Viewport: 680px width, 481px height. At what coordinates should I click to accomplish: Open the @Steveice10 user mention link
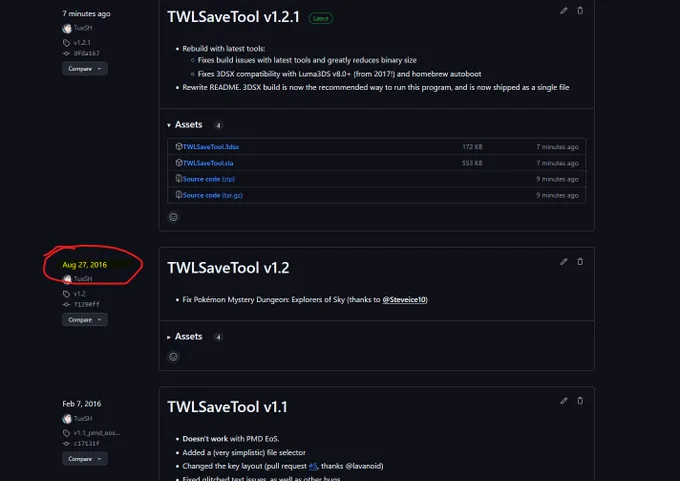point(404,299)
